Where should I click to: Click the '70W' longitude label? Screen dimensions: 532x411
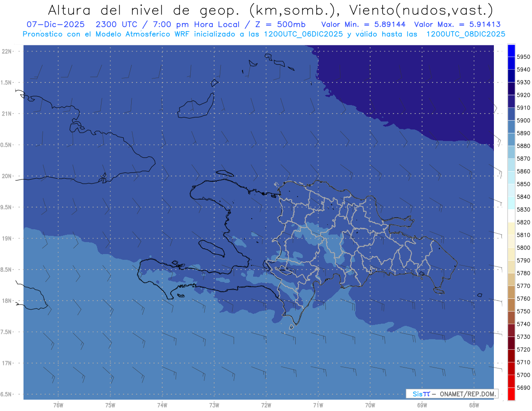pyautogui.click(x=370, y=405)
